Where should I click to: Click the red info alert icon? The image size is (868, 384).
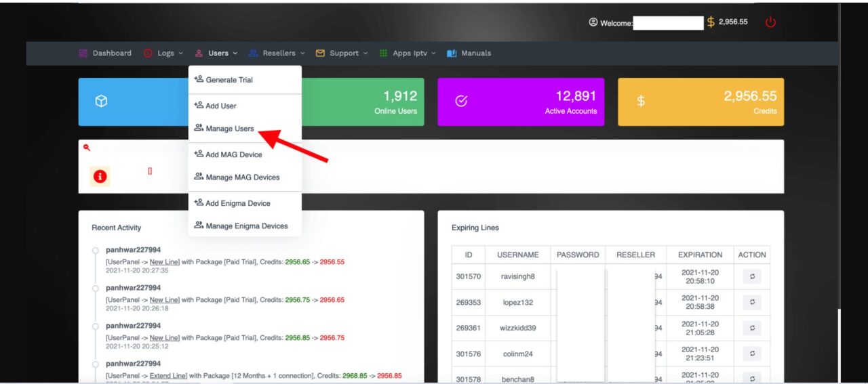coord(100,176)
